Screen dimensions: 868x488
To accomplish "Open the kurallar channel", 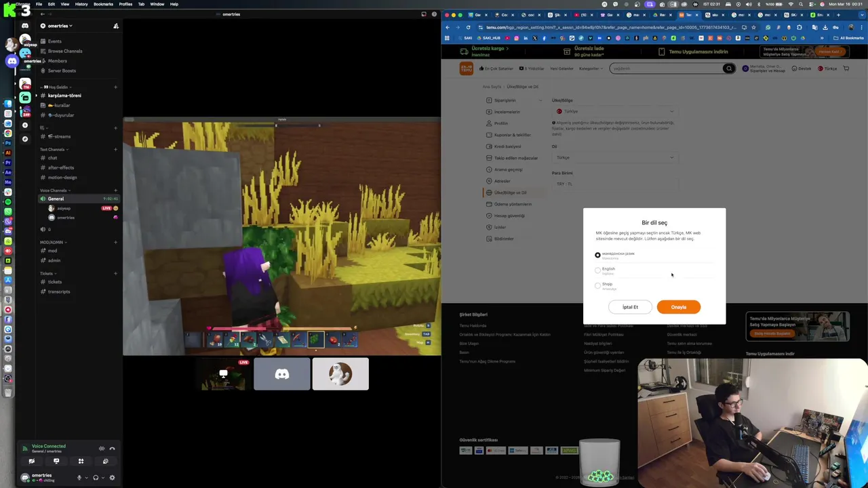I will pos(58,105).
